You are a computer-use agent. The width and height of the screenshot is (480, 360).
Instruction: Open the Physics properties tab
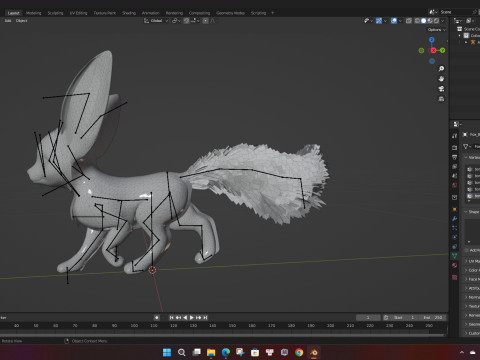click(455, 237)
